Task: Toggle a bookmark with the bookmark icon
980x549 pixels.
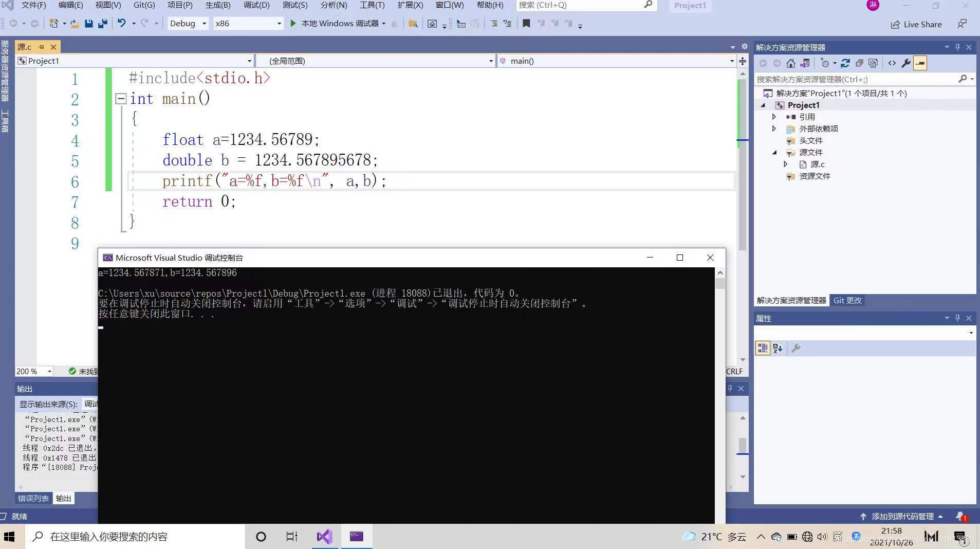Action: tap(526, 24)
